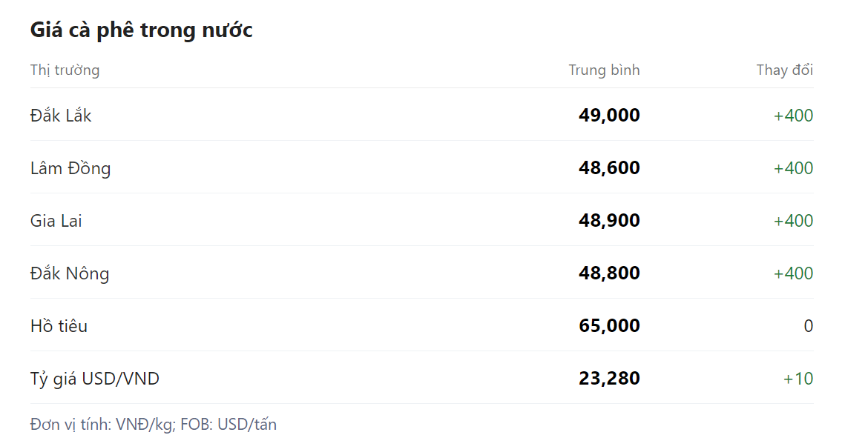Click the Đắk Nông price 48,800
Viewport: 868px width, 435px height.
609,273
